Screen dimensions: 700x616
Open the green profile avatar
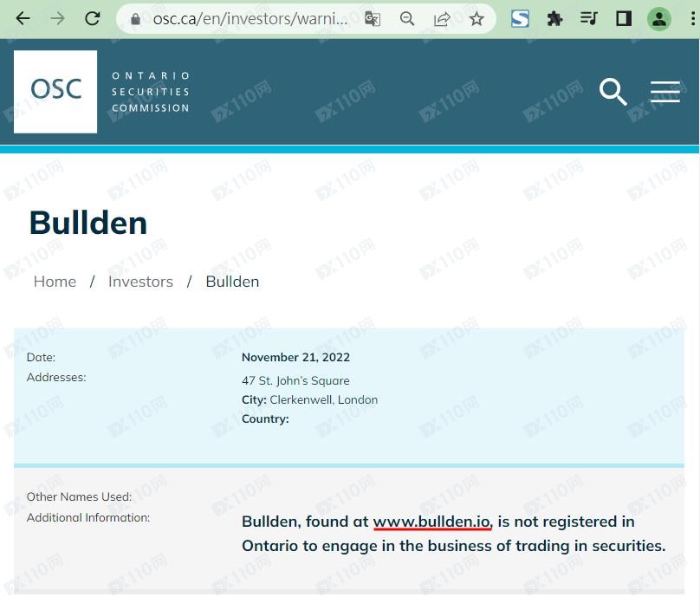(x=659, y=18)
